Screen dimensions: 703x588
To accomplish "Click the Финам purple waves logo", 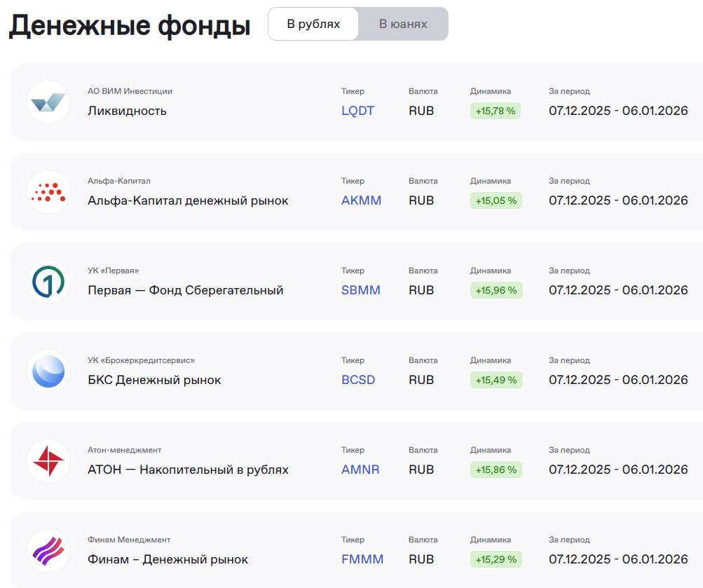I will tap(48, 550).
